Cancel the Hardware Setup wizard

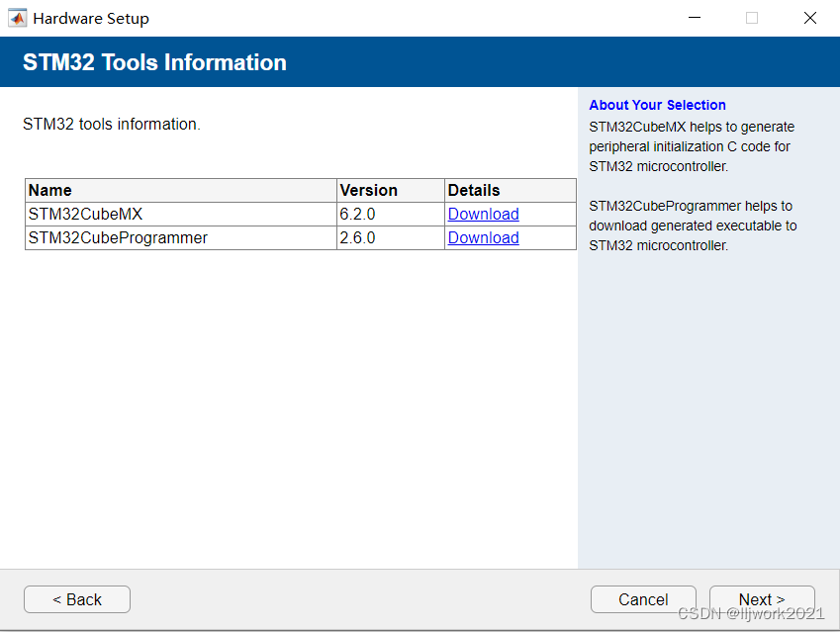pyautogui.click(x=643, y=599)
